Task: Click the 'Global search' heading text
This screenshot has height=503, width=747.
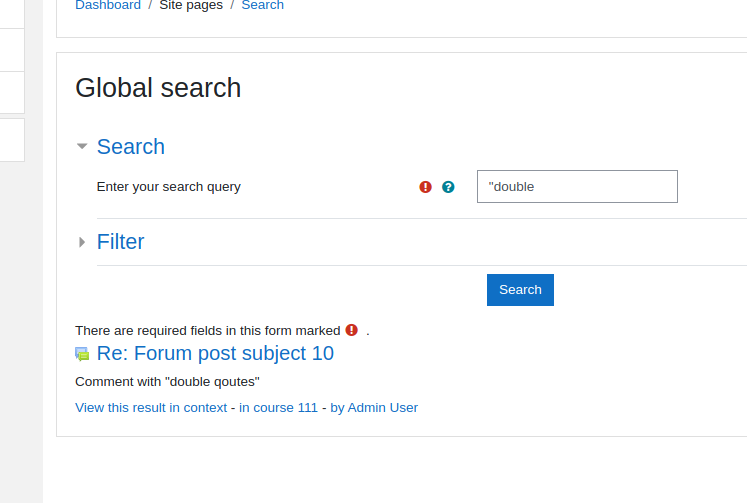Action: point(158,88)
